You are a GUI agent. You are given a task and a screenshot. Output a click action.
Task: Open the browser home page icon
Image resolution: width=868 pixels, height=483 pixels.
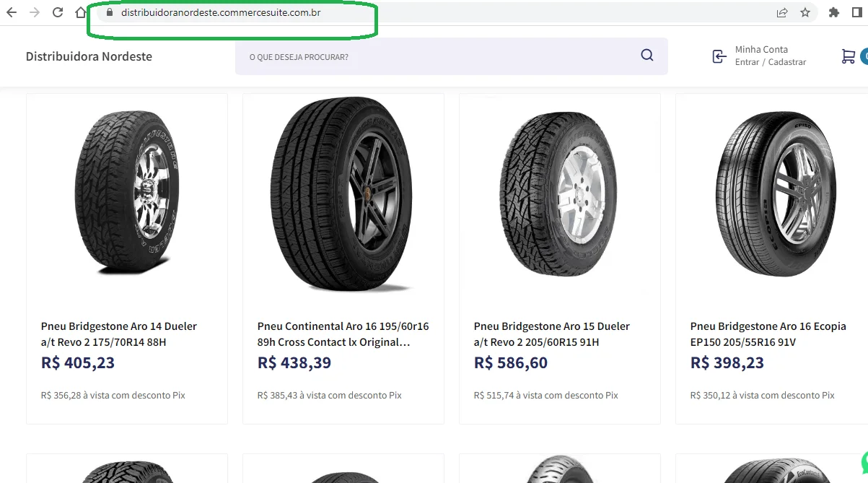(81, 13)
